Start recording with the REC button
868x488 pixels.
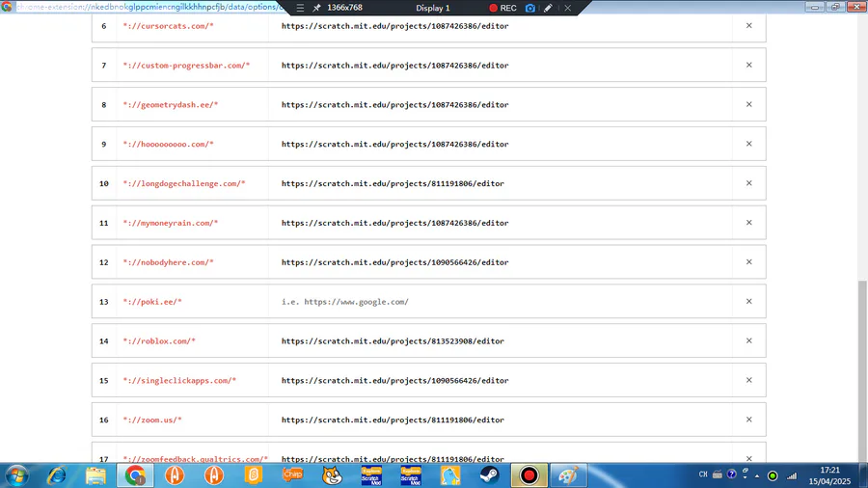tap(502, 8)
